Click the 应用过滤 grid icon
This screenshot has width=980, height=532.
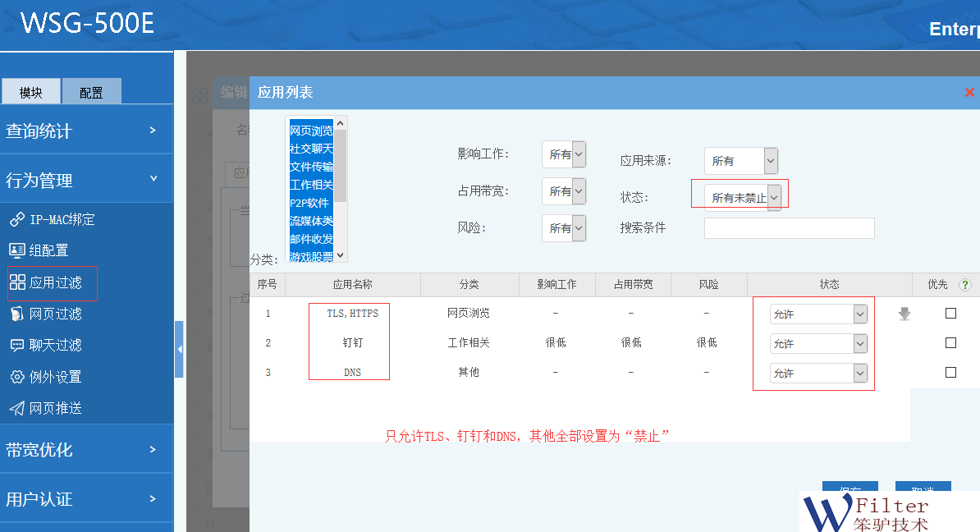pos(17,282)
